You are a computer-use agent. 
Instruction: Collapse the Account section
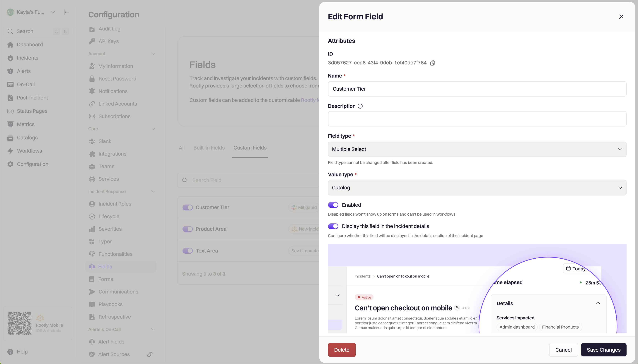tap(153, 54)
